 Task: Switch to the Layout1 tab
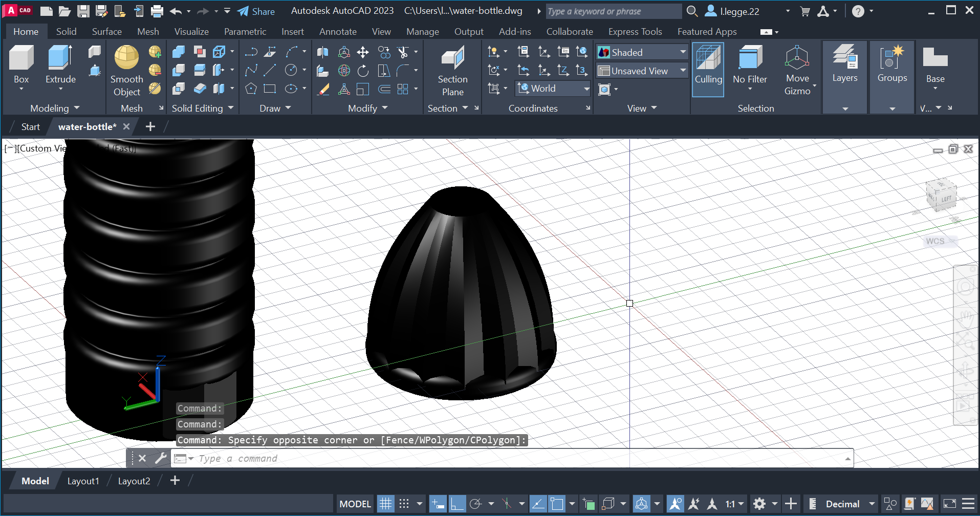(83, 481)
